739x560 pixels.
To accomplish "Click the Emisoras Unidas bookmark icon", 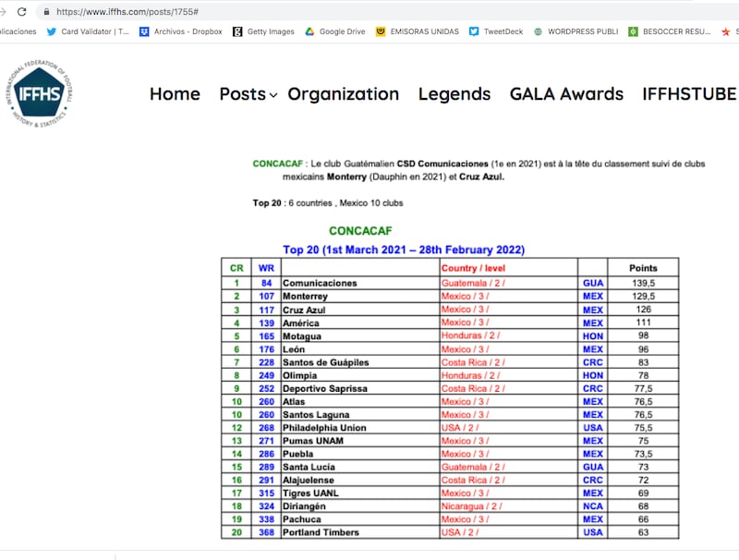I will pos(381,31).
